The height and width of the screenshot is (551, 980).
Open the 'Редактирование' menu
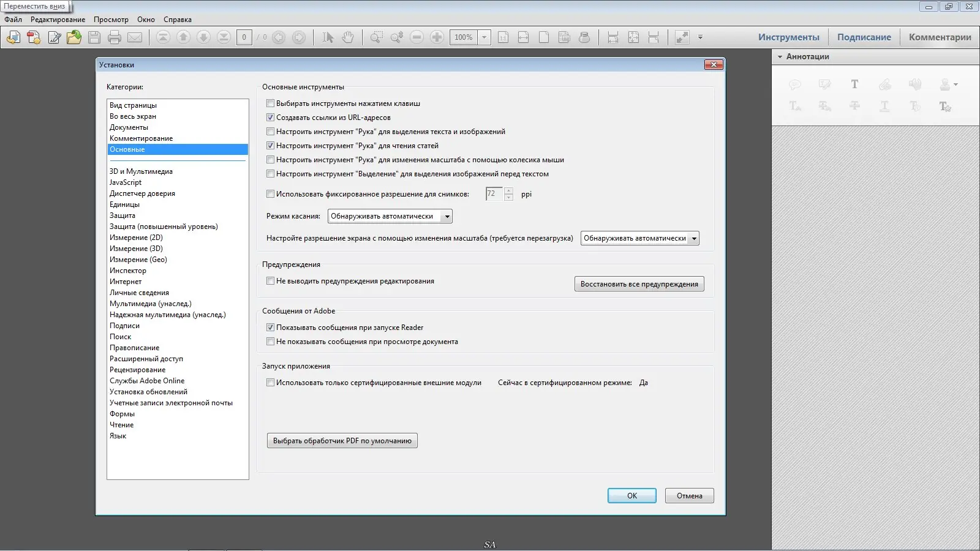pyautogui.click(x=58, y=20)
